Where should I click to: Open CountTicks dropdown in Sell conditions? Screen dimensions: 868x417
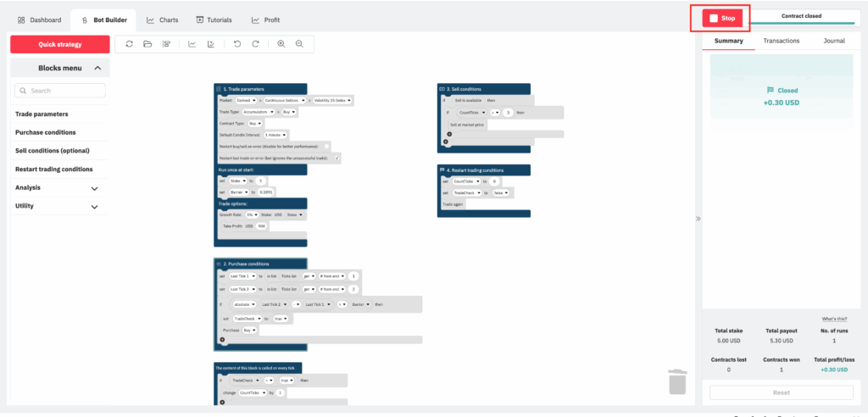(x=473, y=113)
